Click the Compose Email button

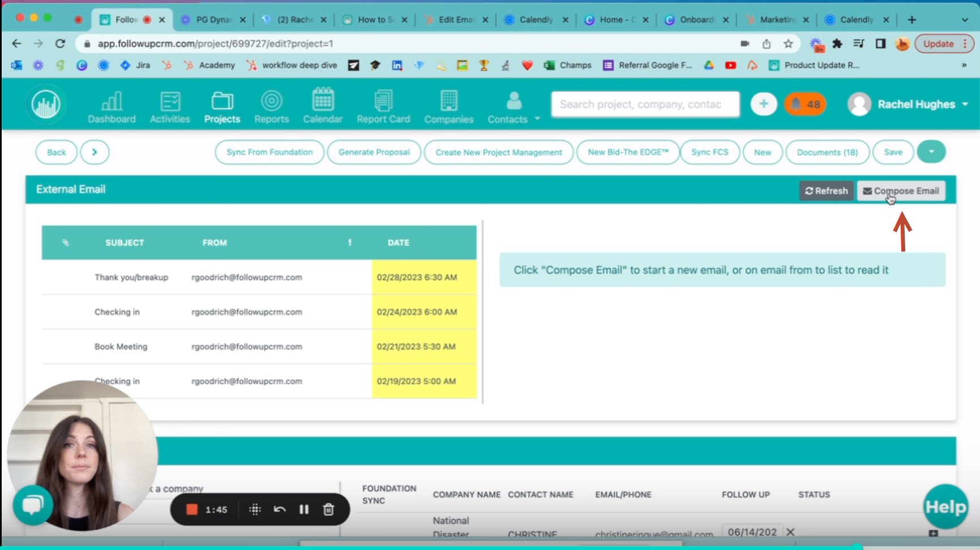(x=901, y=191)
